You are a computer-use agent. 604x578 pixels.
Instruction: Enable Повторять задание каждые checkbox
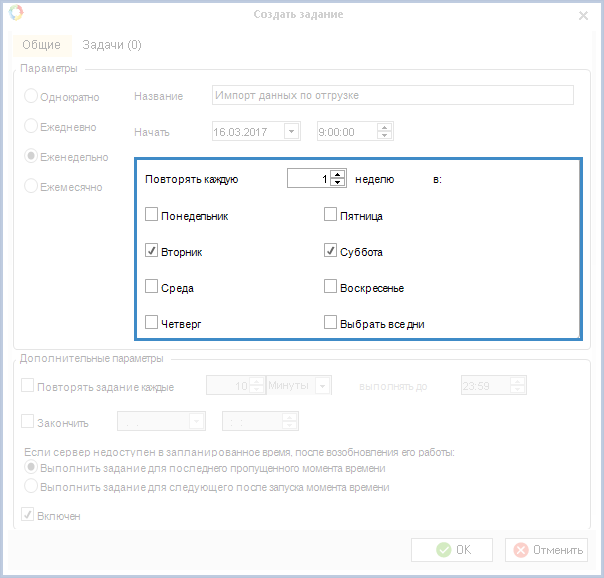tap(27, 385)
